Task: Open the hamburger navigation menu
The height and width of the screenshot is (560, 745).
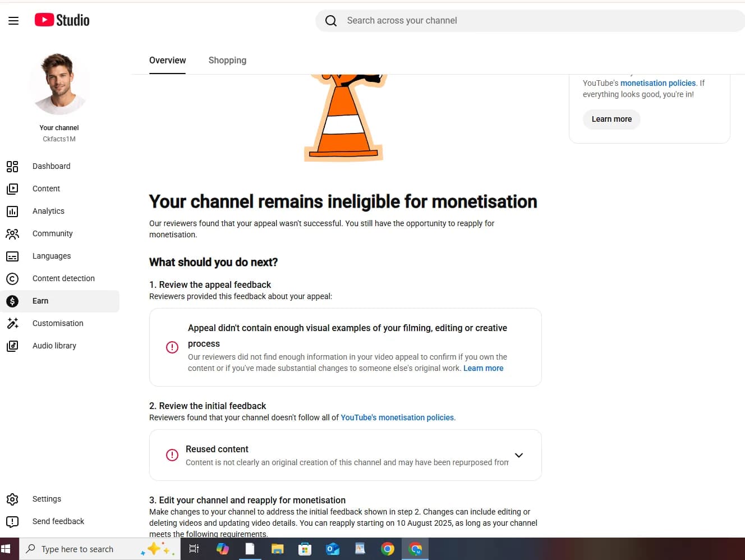Action: coord(13,21)
